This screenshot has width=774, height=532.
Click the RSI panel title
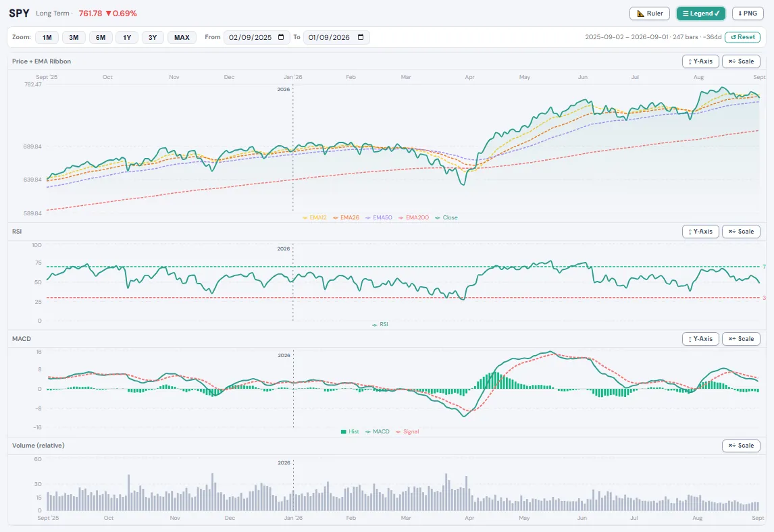(17, 232)
